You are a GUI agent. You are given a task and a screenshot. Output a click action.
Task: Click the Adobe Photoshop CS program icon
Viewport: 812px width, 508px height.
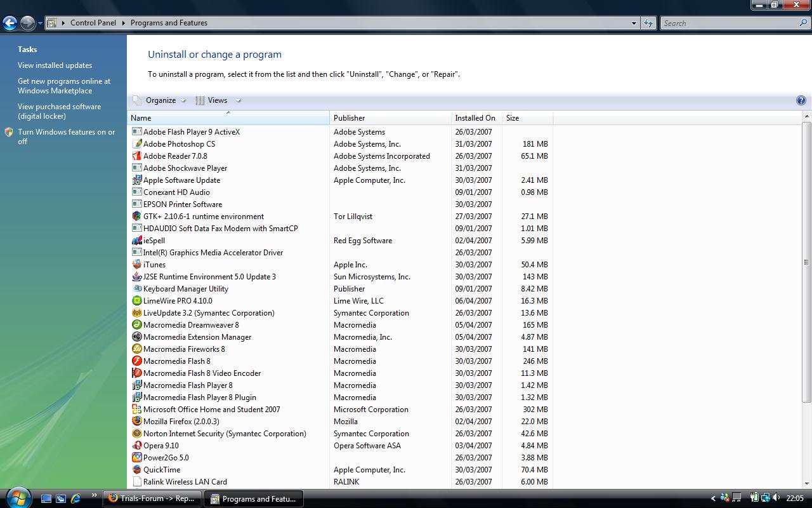pos(136,144)
